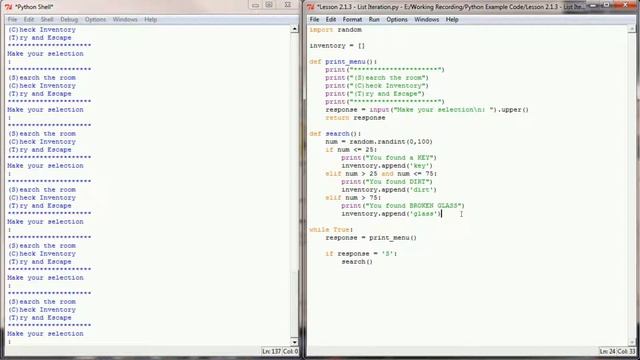Minimize the Python Shell window
640x360 pixels.
pyautogui.click(x=256, y=5)
